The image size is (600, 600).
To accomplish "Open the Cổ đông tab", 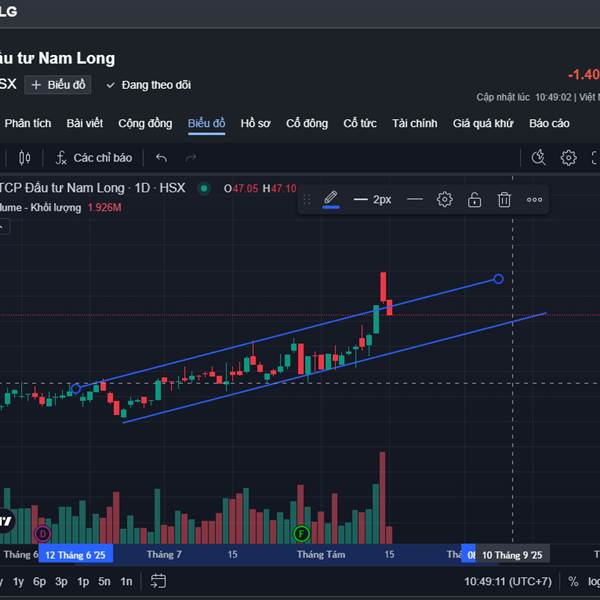I will click(x=307, y=123).
